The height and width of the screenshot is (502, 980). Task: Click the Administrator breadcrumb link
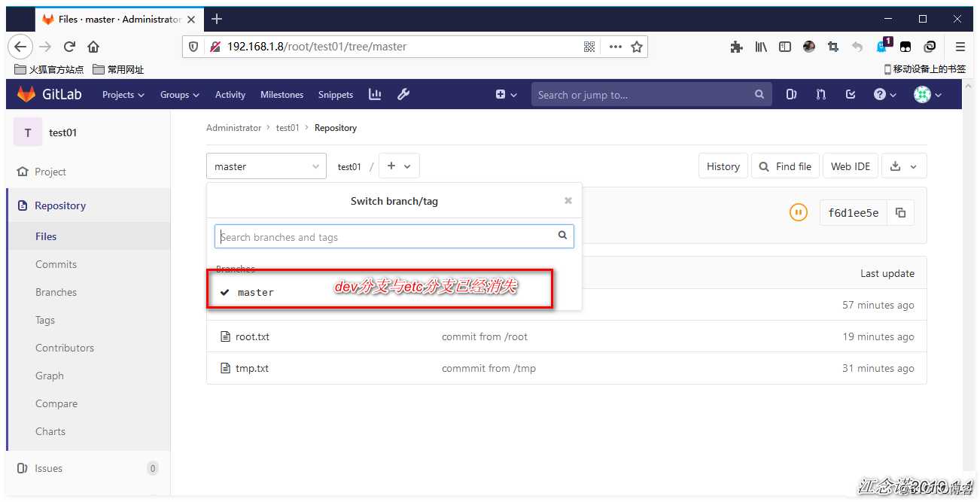(234, 128)
